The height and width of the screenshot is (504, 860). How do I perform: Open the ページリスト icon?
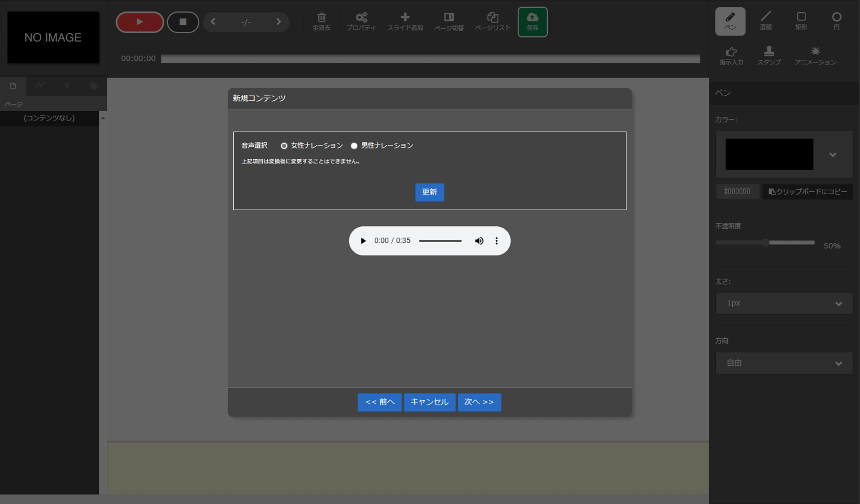pos(492,22)
